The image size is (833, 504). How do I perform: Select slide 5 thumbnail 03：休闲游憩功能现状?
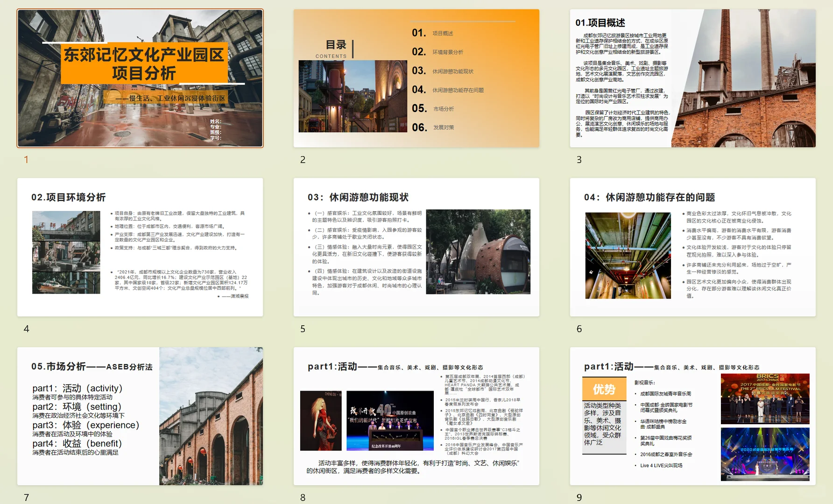point(416,247)
